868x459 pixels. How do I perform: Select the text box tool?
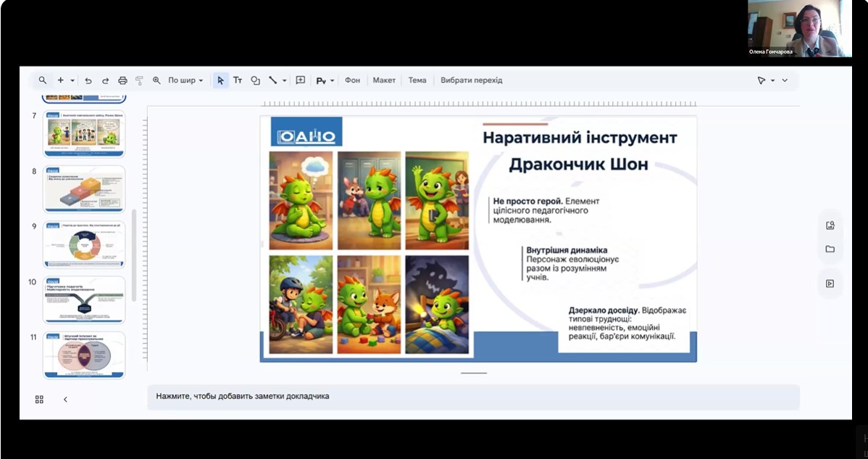(238, 80)
